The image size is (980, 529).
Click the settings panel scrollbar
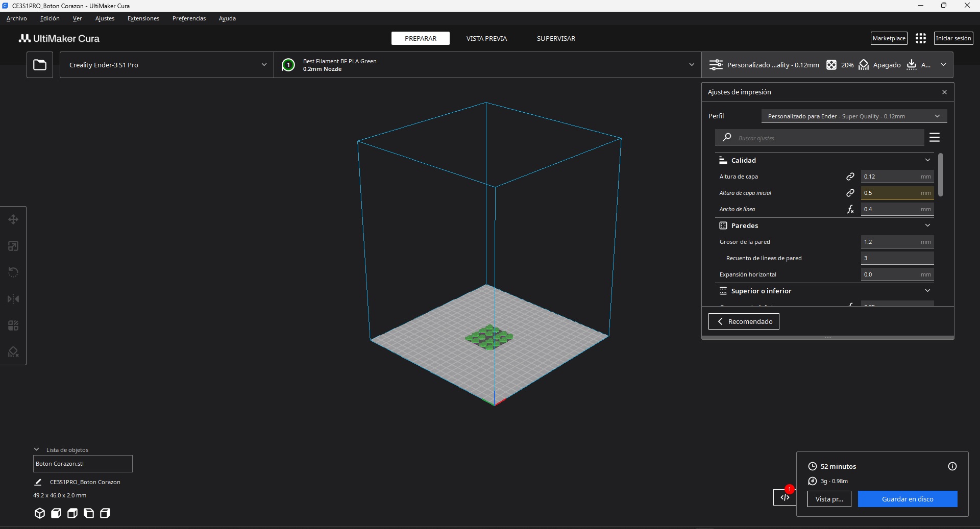[941, 175]
